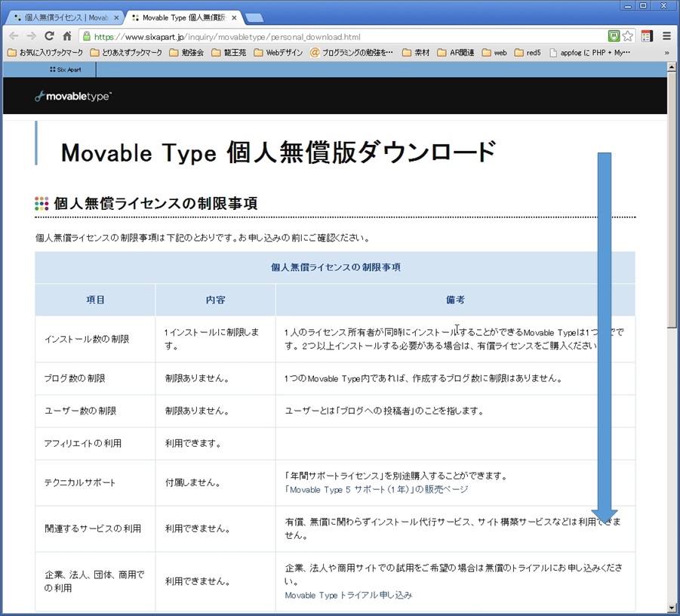Image resolution: width=680 pixels, height=616 pixels.
Task: Bookmark this page with the star icon
Action: (x=627, y=36)
